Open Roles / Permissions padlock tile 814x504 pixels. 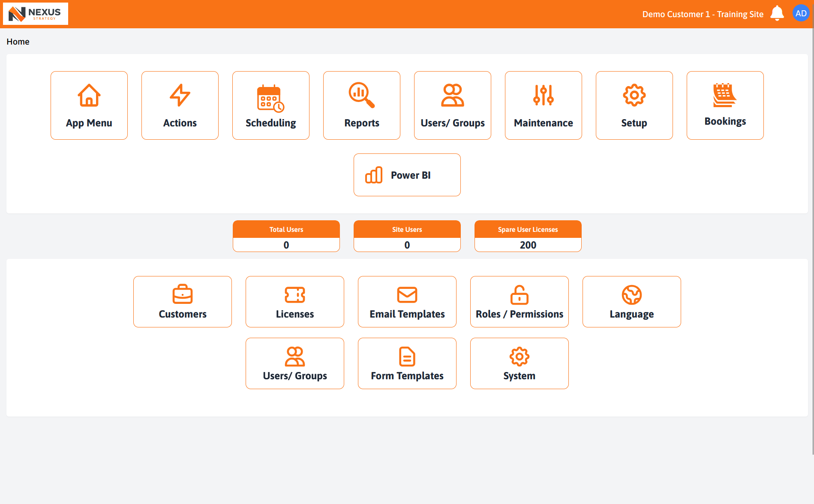click(520, 302)
